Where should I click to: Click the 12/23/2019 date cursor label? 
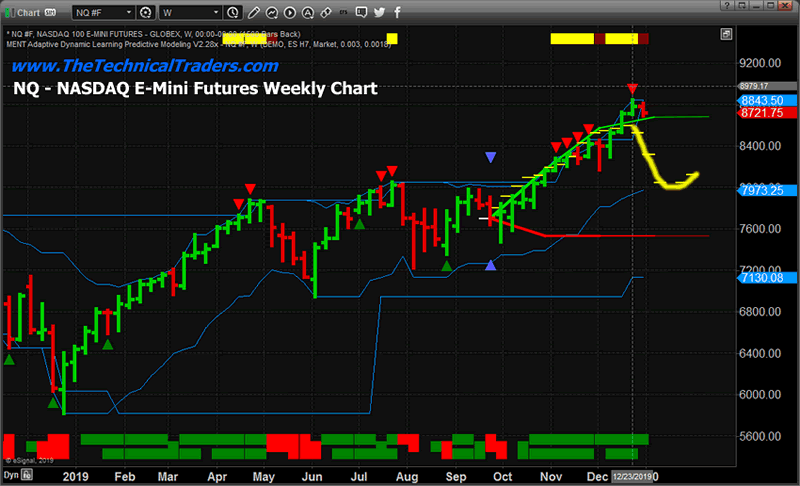(x=632, y=477)
